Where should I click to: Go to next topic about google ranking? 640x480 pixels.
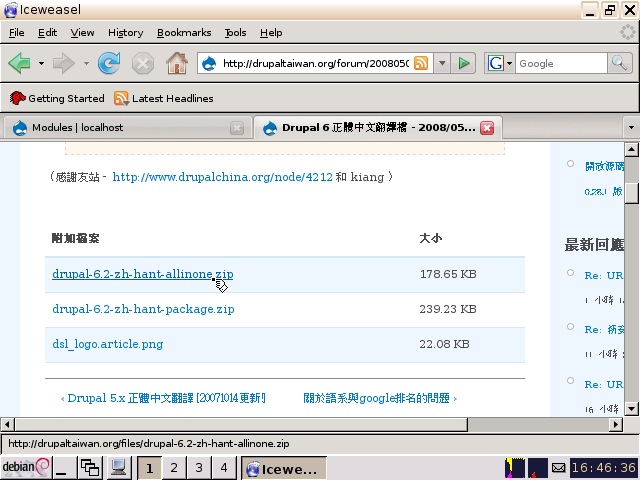click(380, 398)
